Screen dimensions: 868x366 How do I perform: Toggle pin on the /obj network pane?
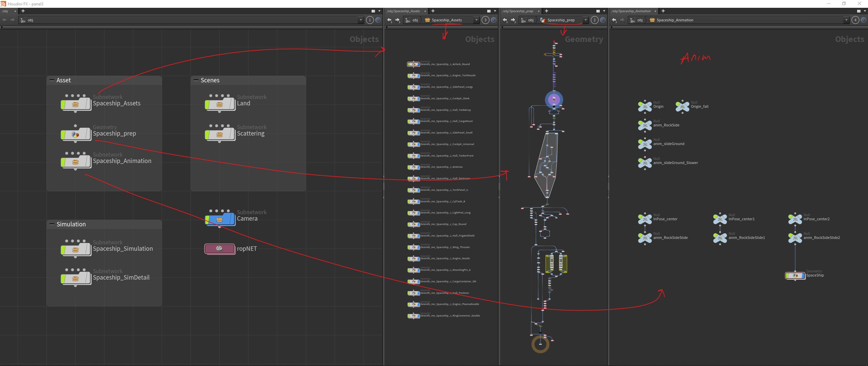378,20
